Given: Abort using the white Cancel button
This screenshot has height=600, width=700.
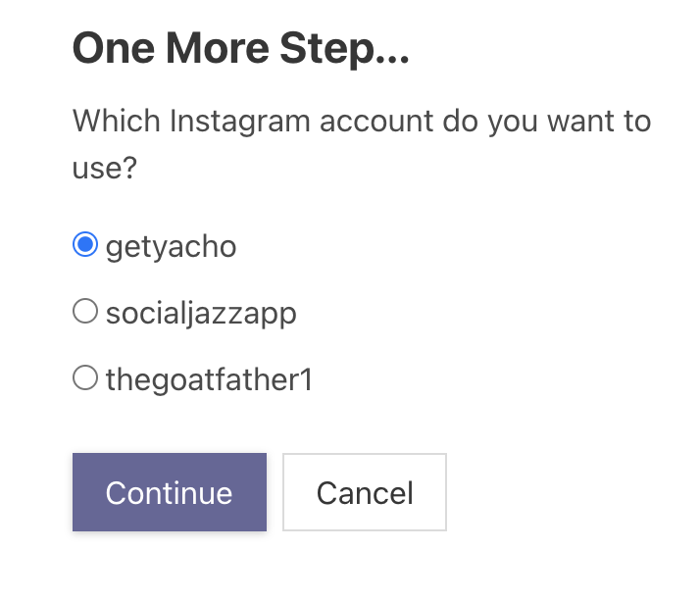Looking at the screenshot, I should [365, 492].
